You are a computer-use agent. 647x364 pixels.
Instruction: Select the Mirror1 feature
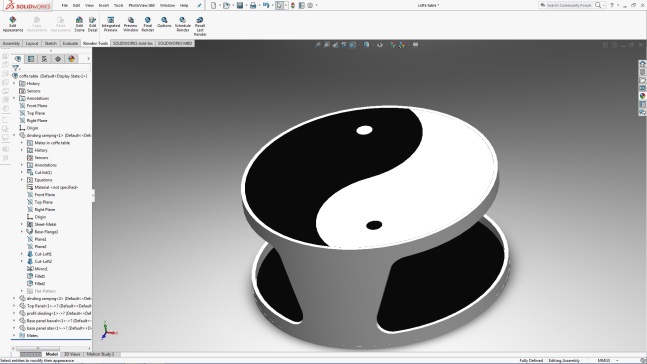tap(41, 269)
